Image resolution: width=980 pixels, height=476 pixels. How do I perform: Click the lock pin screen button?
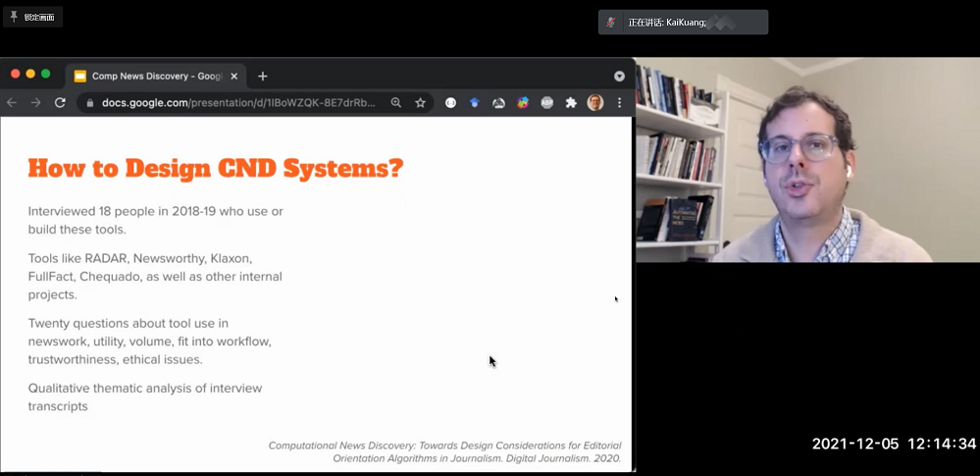[x=32, y=17]
